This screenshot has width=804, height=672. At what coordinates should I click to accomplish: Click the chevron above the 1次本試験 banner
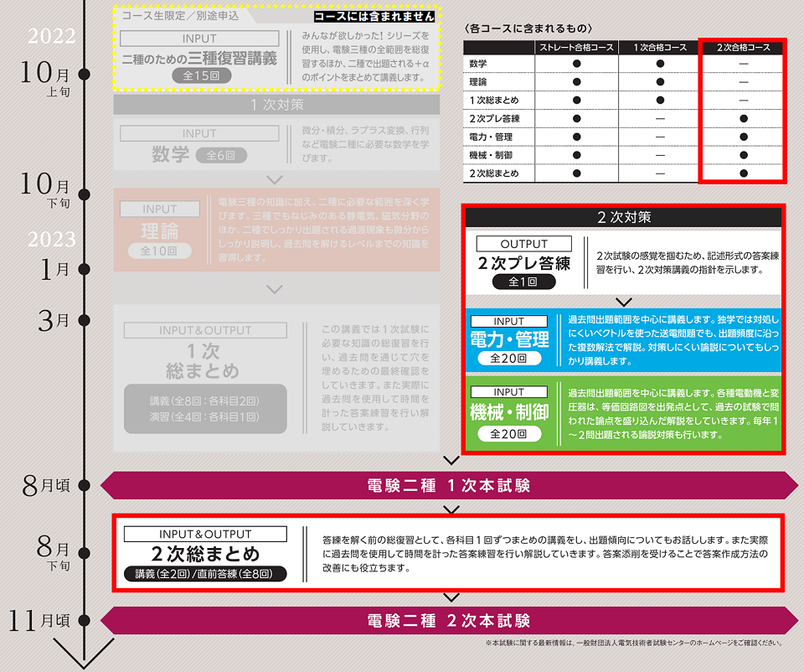(451, 460)
